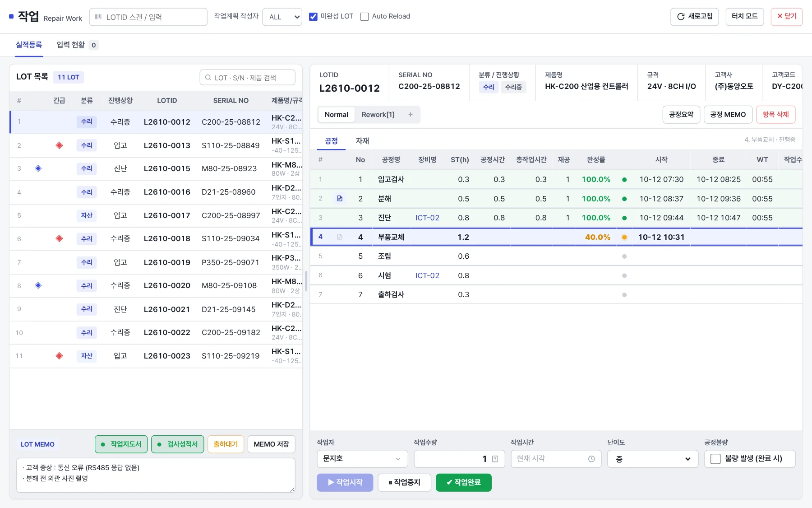Click the blue diamond marker for L2610-0015
This screenshot has height=508, width=812.
(38, 168)
